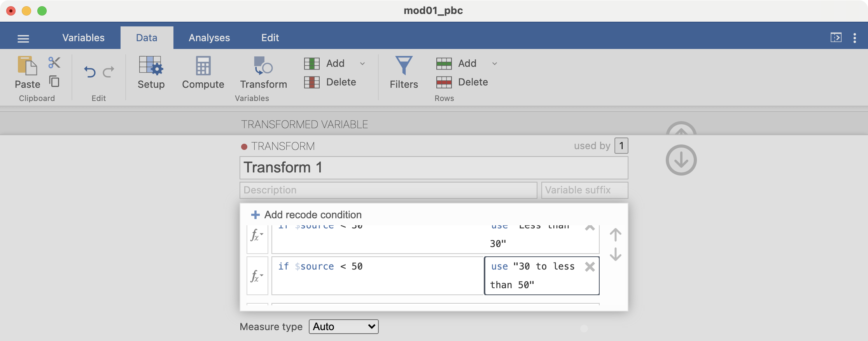The image size is (868, 341).
Task: Remove the "30 to less than 50" condition
Action: [x=590, y=267]
